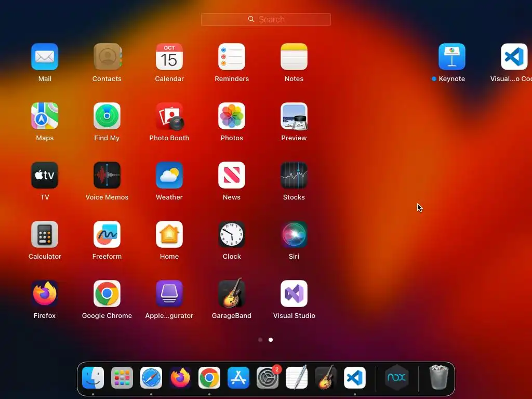
Task: Switch to the first Launchpad page dot
Action: click(260, 340)
